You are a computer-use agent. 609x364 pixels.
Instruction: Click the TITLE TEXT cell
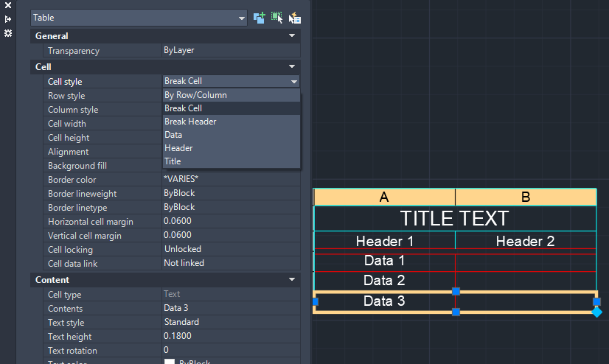click(455, 219)
